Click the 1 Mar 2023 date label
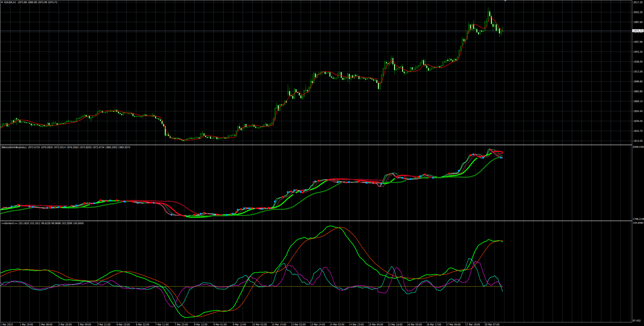 click(7, 324)
